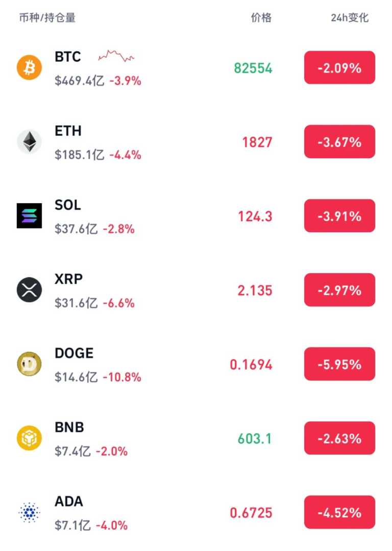Select the BTC price 82554

253,68
